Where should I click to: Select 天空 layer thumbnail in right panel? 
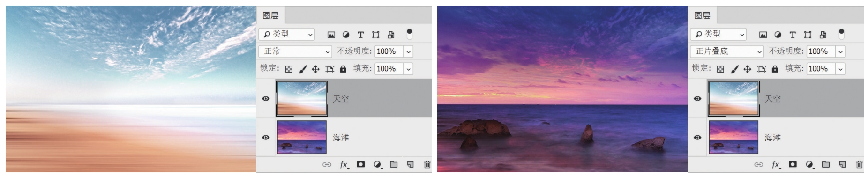coord(734,98)
